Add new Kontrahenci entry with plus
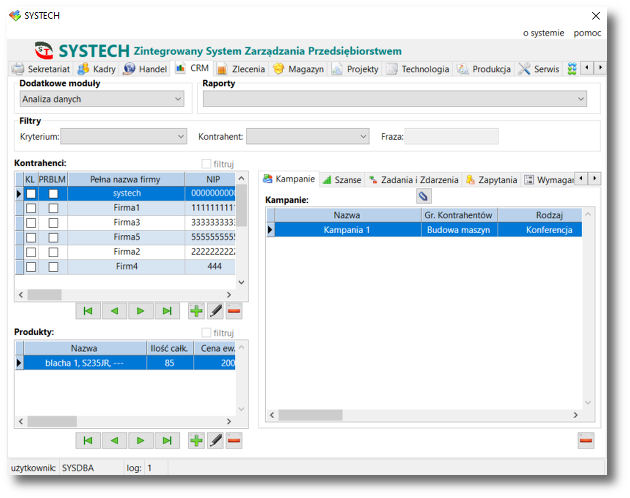The height and width of the screenshot is (498, 630). (x=196, y=311)
